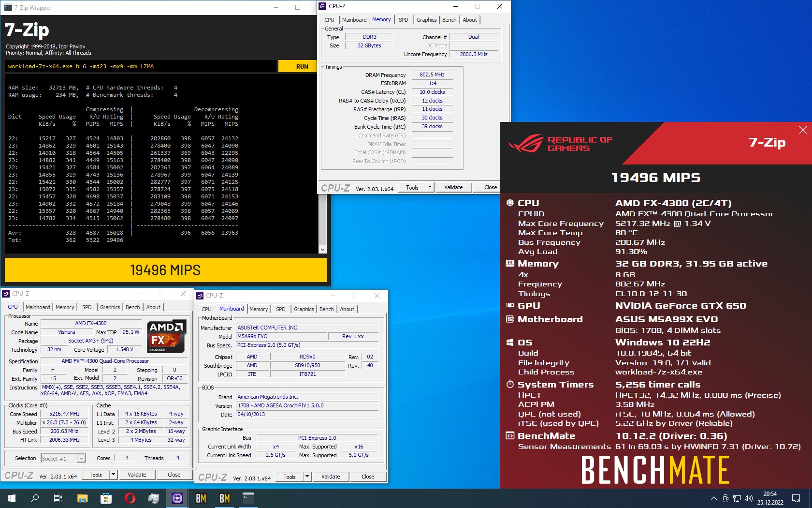The width and height of the screenshot is (812, 508).
Task: Click the System Timers stopwatch icon
Action: [510, 384]
